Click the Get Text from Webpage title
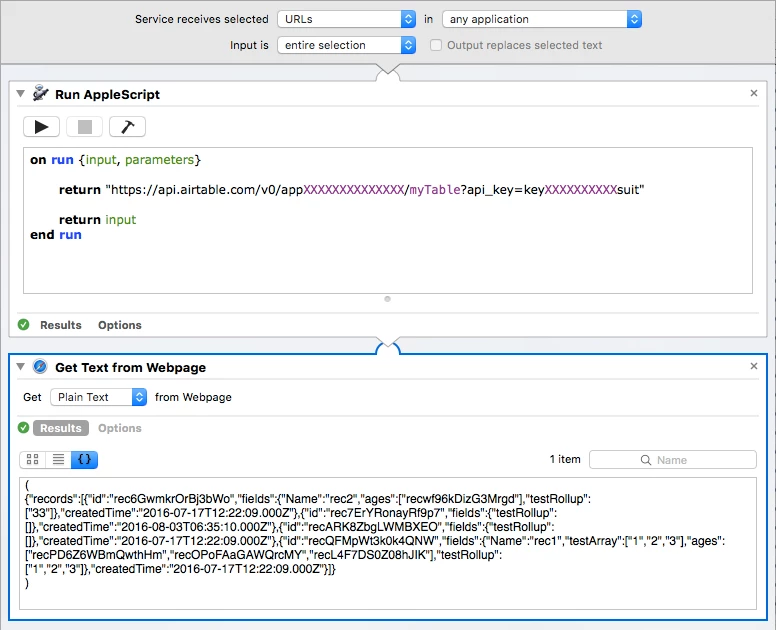This screenshot has width=776, height=630. click(131, 368)
